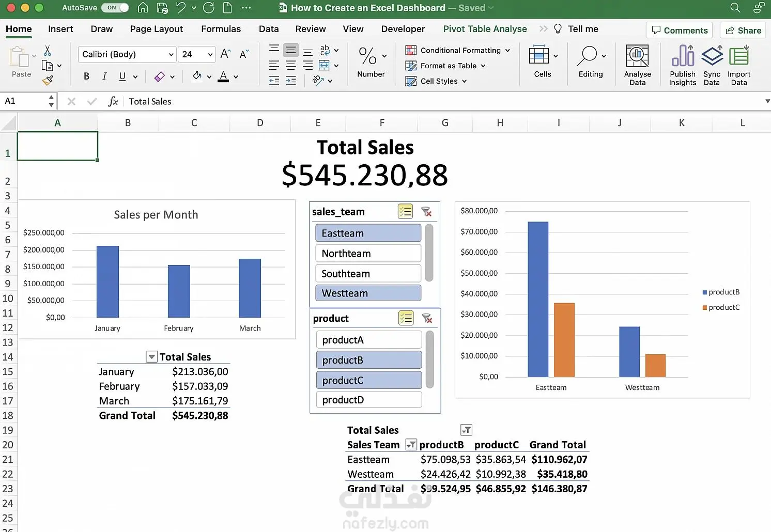Open the Sales Team pivot filter dropdown
Viewport: 771px width, 532px height.
point(411,444)
